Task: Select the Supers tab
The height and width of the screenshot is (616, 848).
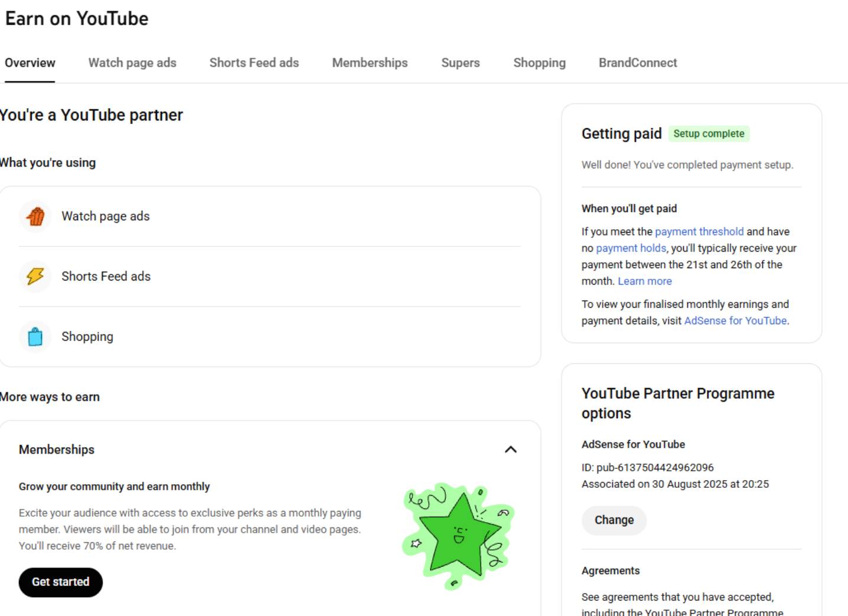Action: tap(460, 63)
